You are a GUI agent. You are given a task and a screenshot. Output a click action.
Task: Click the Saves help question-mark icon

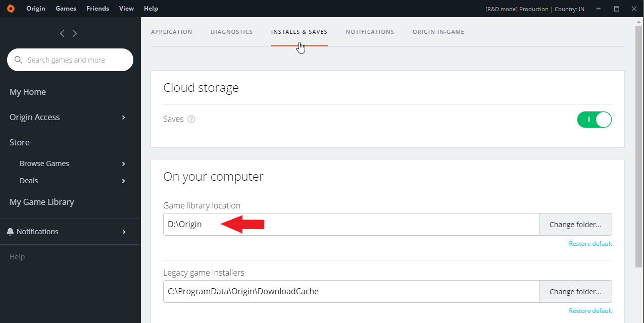(x=191, y=120)
